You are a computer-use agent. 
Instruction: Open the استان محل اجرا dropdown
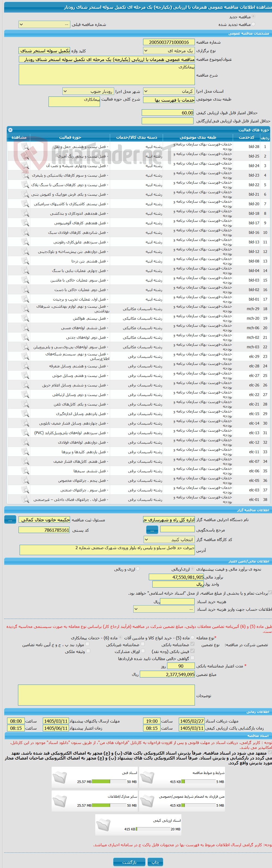(169, 91)
